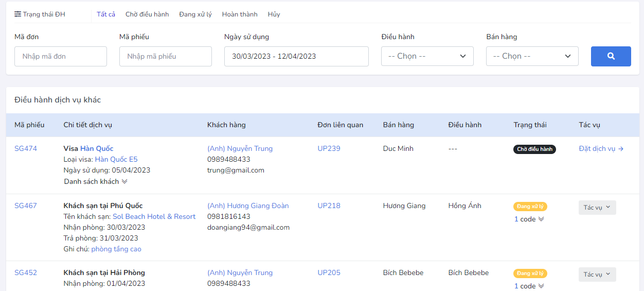
Task: Focus the Mã phiếu input field
Action: pos(165,56)
